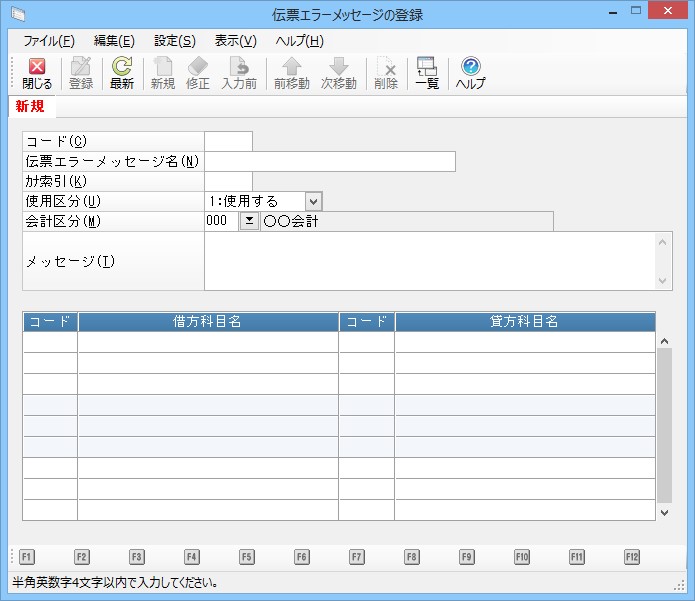Click the 閉じる (close) toolbar icon
The image size is (695, 601).
pyautogui.click(x=37, y=68)
